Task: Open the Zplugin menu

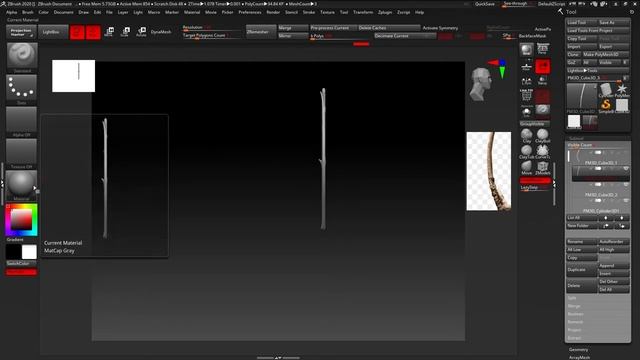Action: coord(385,12)
